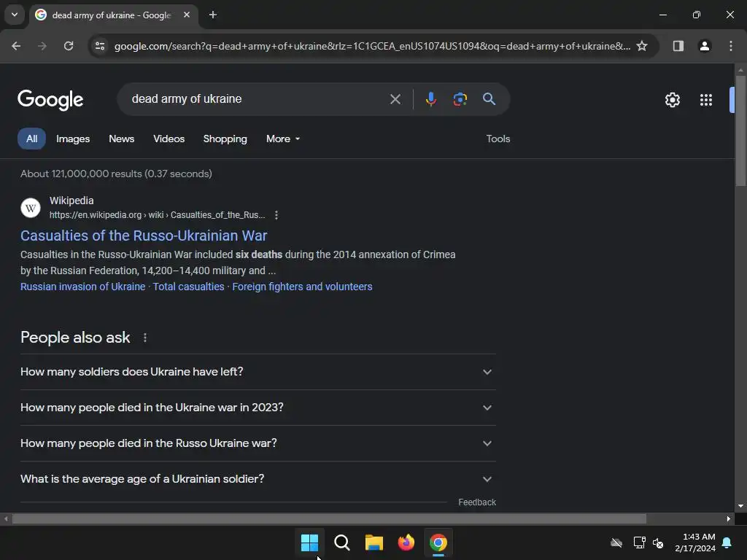Click the search input with 'dead army of ukraine'

point(258,99)
